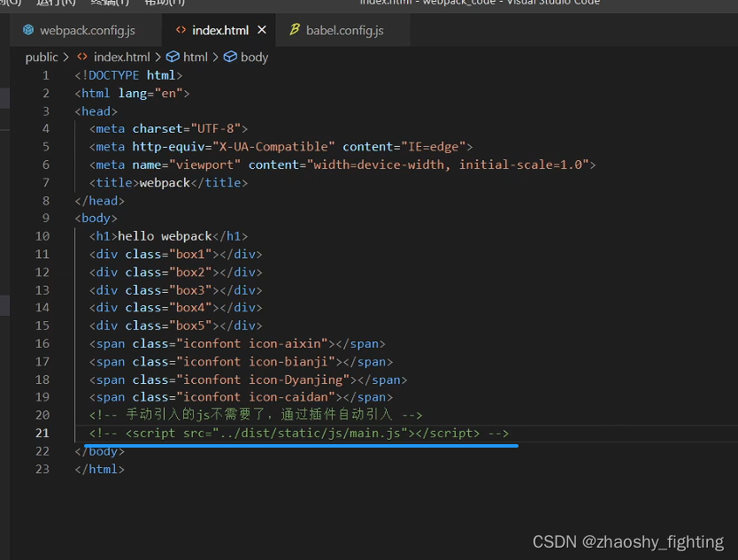Image resolution: width=738 pixels, height=560 pixels.
Task: Click the DOCTYPE html declaration text
Action: tap(128, 75)
